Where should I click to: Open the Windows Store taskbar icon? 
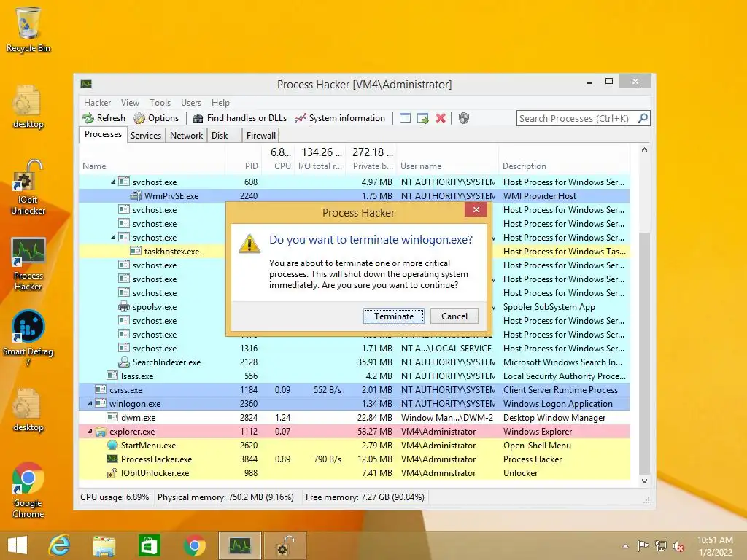point(149,545)
